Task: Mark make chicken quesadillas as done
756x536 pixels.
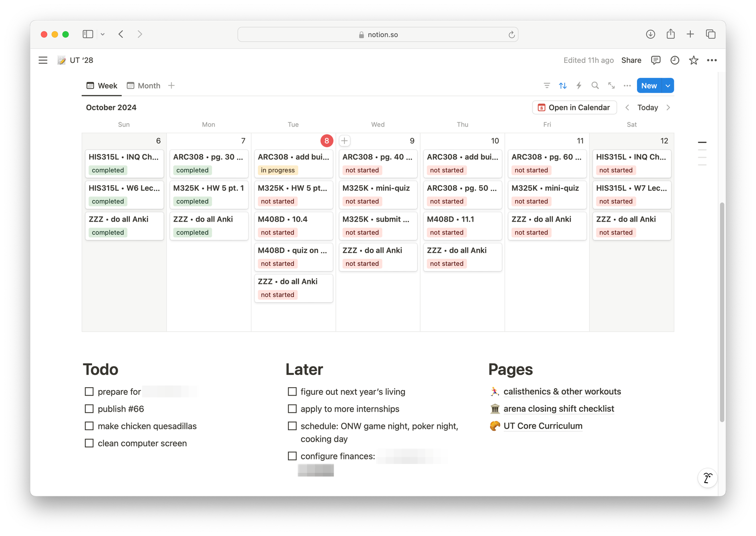Action: [x=89, y=426]
